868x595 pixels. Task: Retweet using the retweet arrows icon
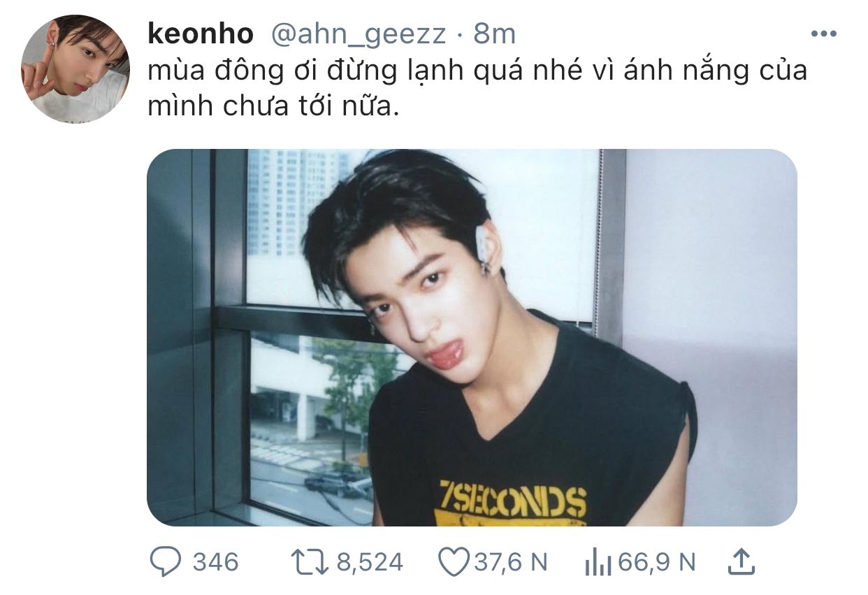(311, 561)
